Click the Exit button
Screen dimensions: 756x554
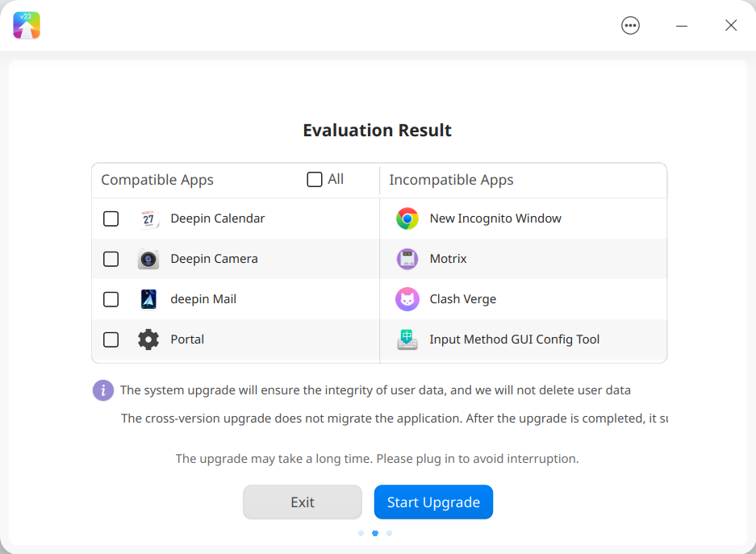[x=303, y=502]
